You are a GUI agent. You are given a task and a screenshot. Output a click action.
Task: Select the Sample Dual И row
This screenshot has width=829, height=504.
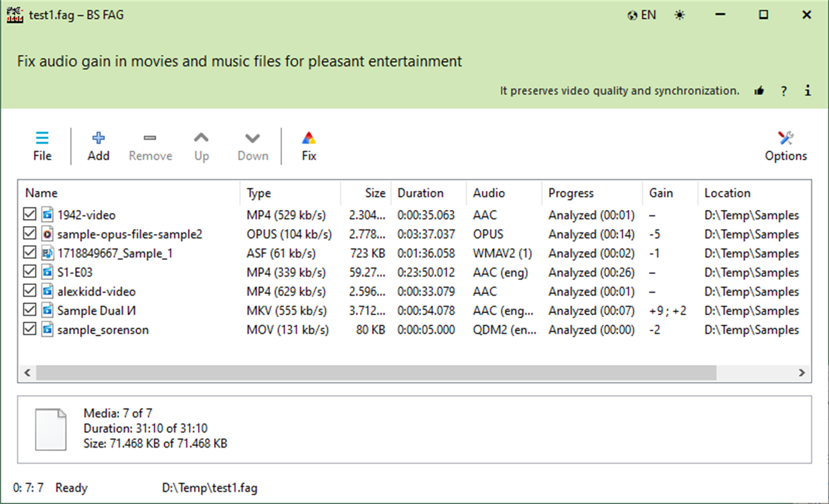96,310
